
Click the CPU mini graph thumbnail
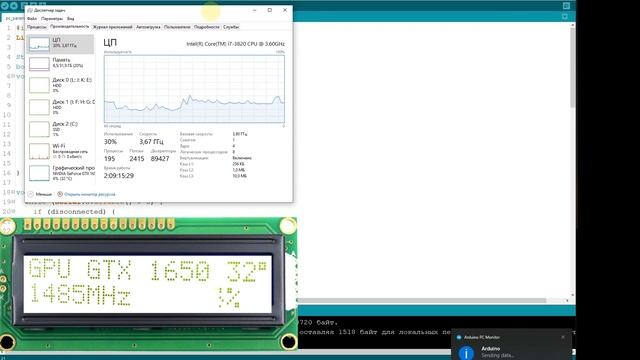tap(39, 44)
